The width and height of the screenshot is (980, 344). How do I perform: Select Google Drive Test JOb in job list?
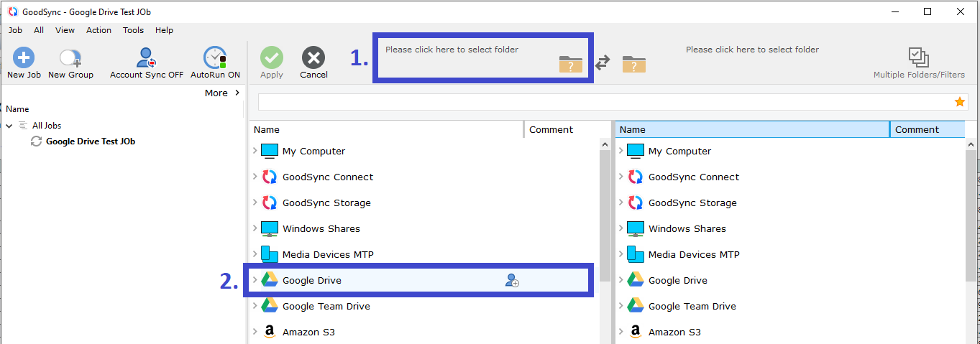coord(90,141)
